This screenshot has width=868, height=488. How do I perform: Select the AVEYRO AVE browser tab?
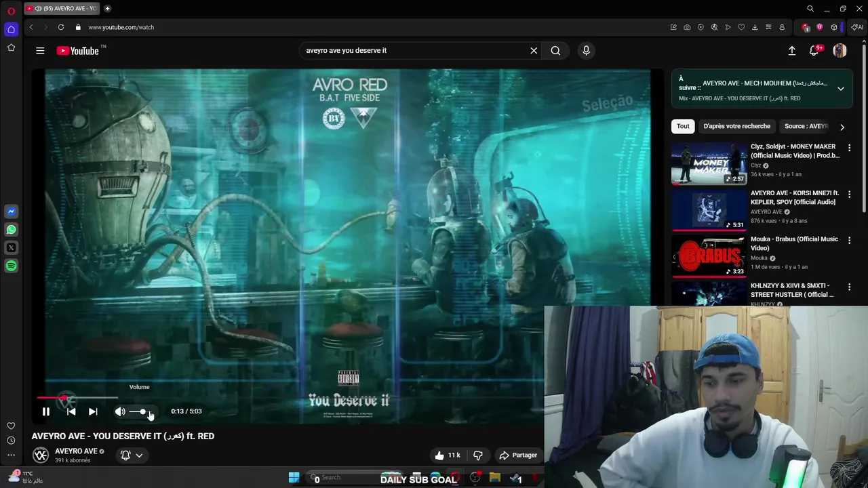click(61, 8)
